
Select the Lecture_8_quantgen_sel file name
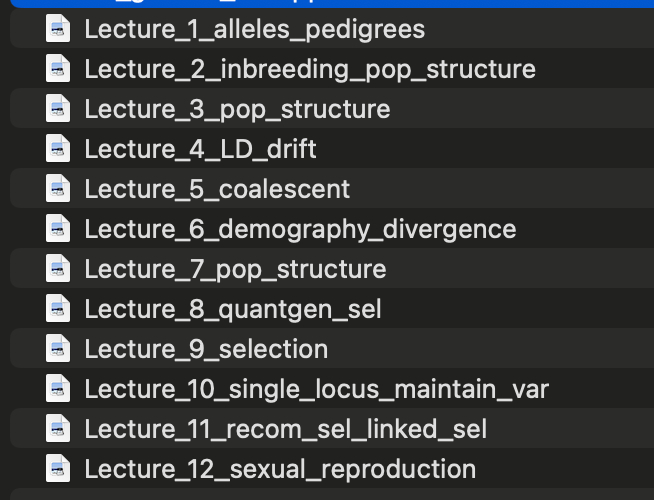coord(233,309)
